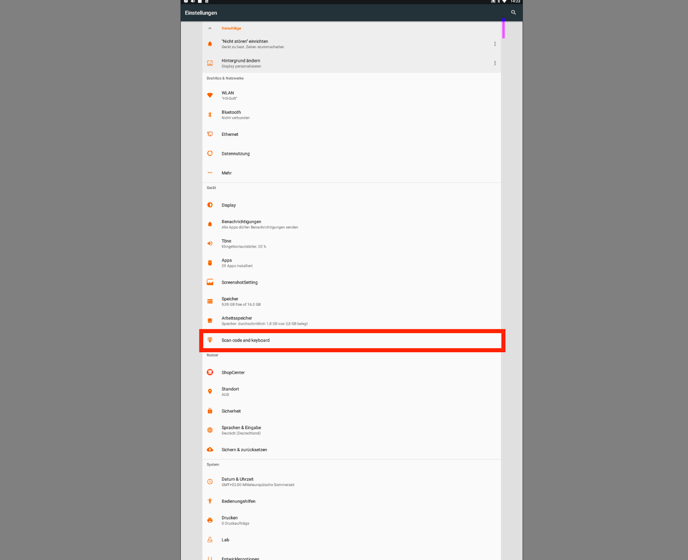The width and height of the screenshot is (688, 560).
Task: Click the vertical scrollbar thumb at top right
Action: pos(503,29)
